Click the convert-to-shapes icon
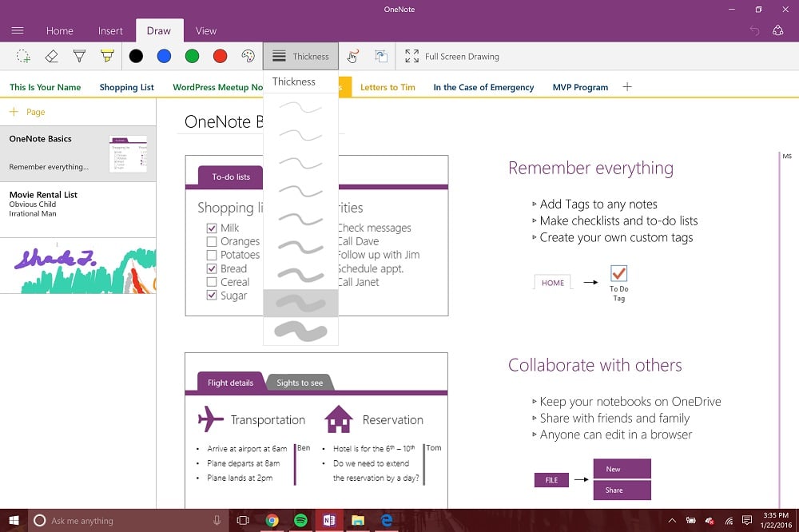This screenshot has height=532, width=799. [381, 56]
